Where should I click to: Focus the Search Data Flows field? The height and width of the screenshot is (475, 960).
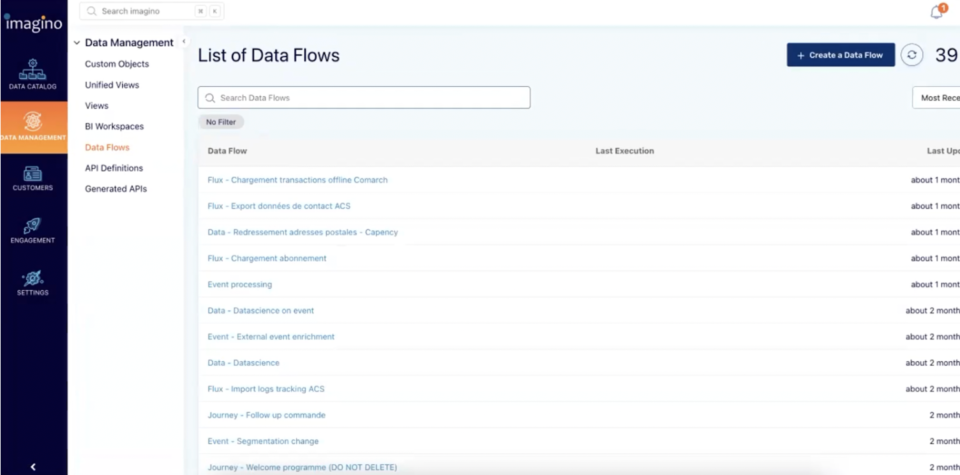click(364, 98)
